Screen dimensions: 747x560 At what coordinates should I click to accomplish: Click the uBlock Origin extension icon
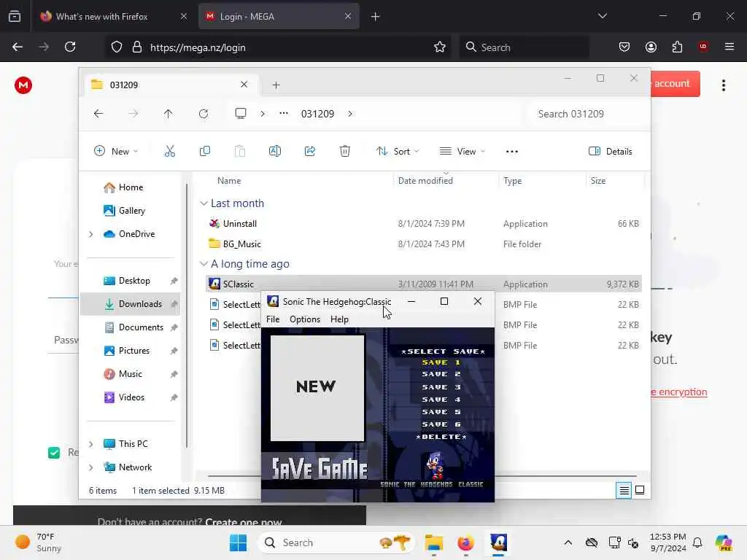coord(703,47)
